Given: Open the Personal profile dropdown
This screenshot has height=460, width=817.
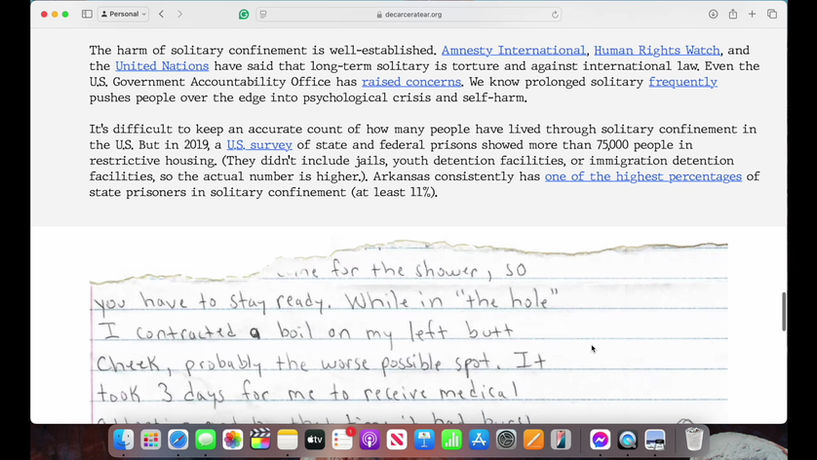Looking at the screenshot, I should point(123,14).
